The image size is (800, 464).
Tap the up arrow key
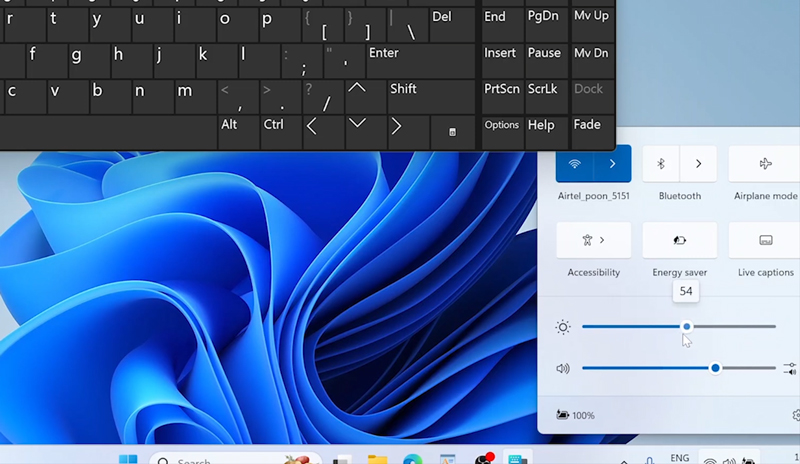(366, 96)
